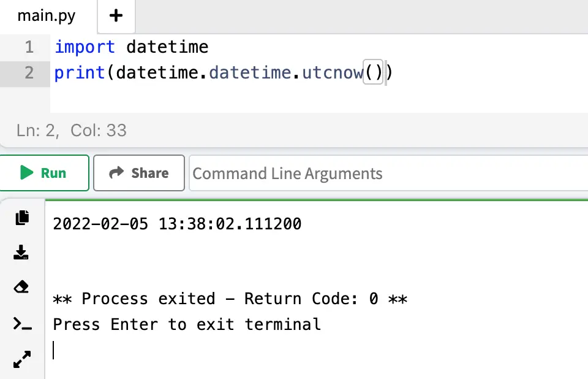Viewport: 588px width, 379px height.
Task: Click the Ln 2, Col 33 status indicator
Action: [x=71, y=130]
